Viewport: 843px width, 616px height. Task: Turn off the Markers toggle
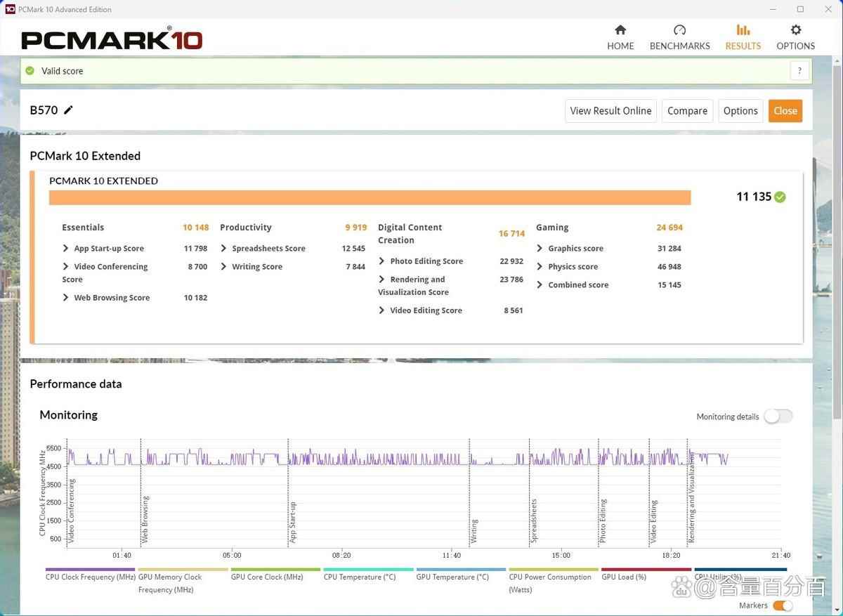coord(783,605)
